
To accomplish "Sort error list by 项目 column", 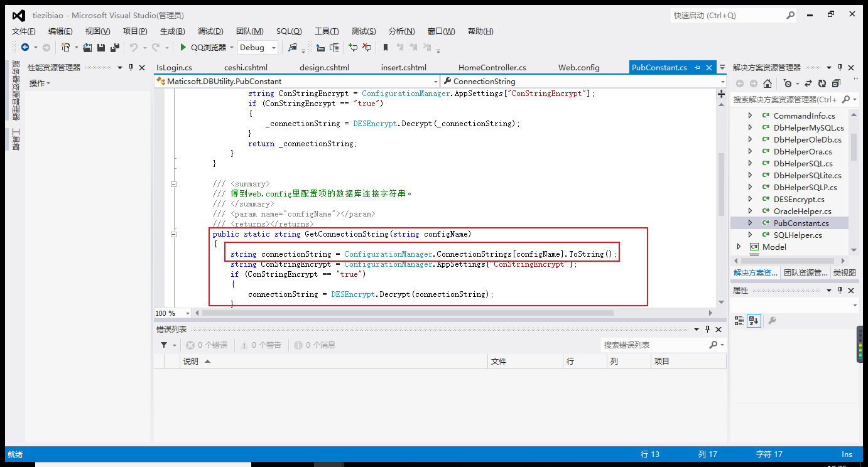I will [x=688, y=361].
